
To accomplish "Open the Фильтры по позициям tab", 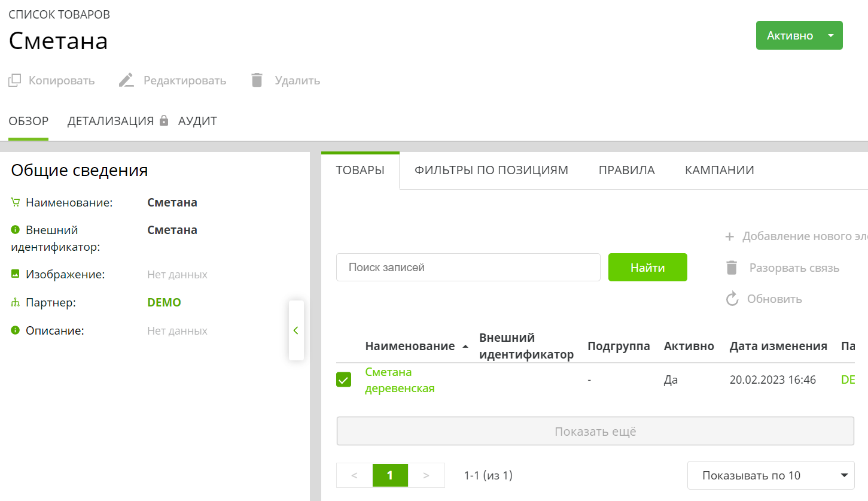I will (x=491, y=170).
